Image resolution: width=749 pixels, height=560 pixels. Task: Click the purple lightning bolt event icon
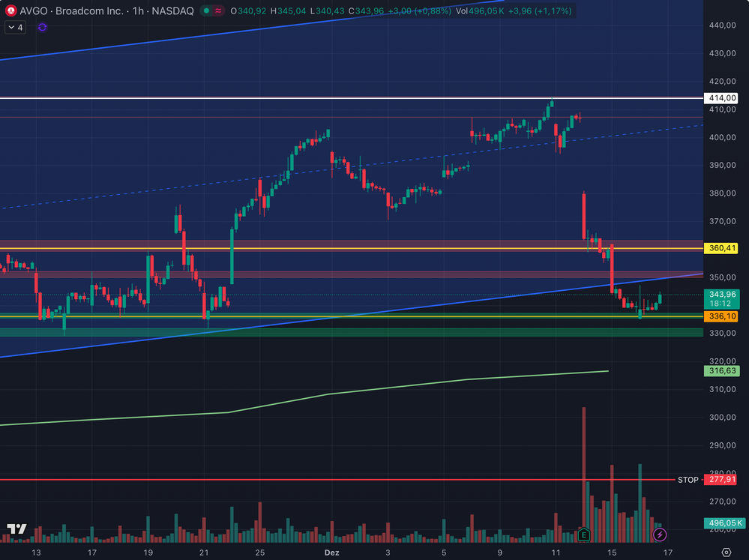point(660,535)
